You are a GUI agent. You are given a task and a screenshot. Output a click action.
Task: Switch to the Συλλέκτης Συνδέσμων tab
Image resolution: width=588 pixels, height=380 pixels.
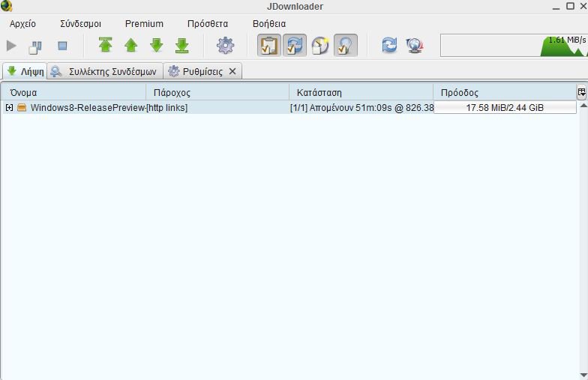coord(105,71)
